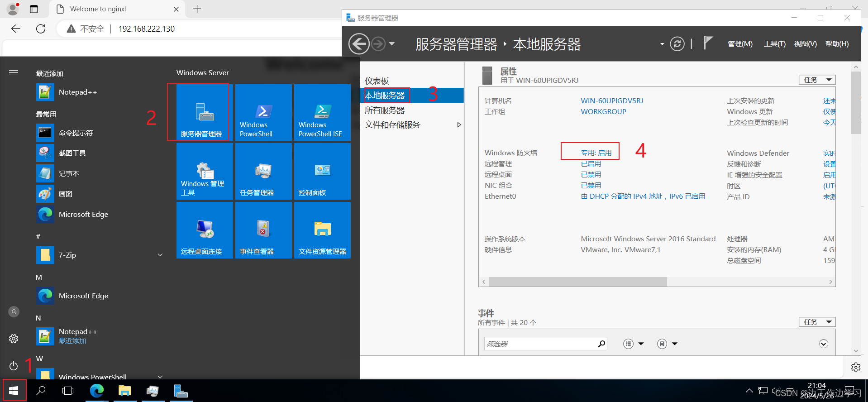Open 命令提示符 from most used list
The width and height of the screenshot is (868, 402).
[x=100, y=133]
